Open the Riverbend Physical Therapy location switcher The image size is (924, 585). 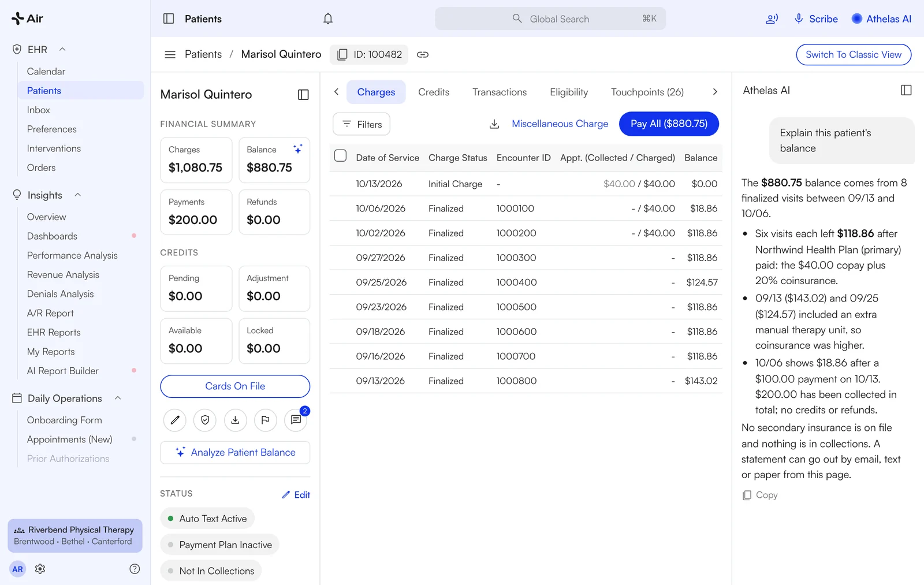pos(75,535)
